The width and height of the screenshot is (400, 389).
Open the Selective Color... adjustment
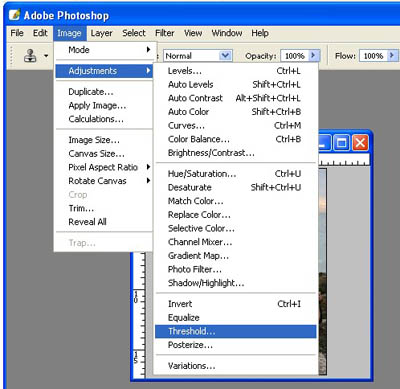tap(236, 229)
